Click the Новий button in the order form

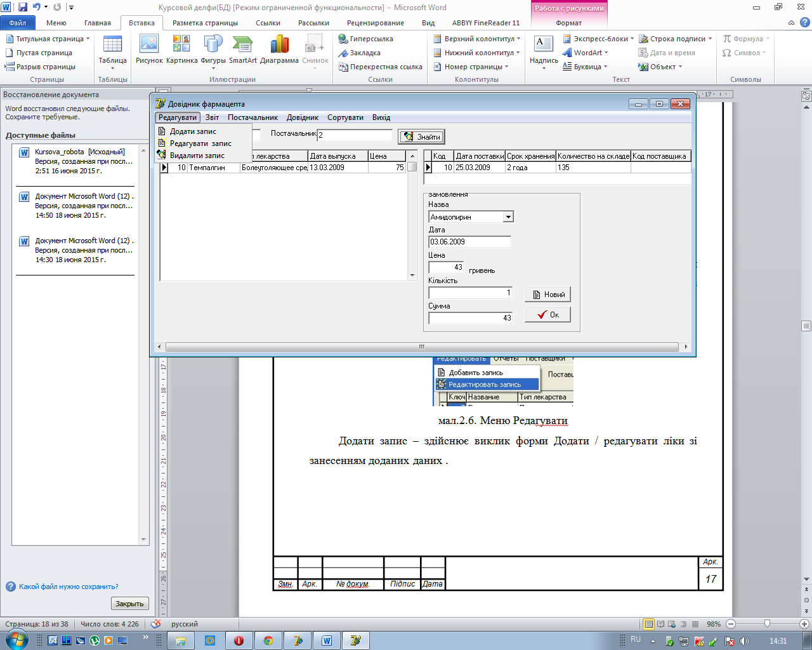[x=547, y=295]
